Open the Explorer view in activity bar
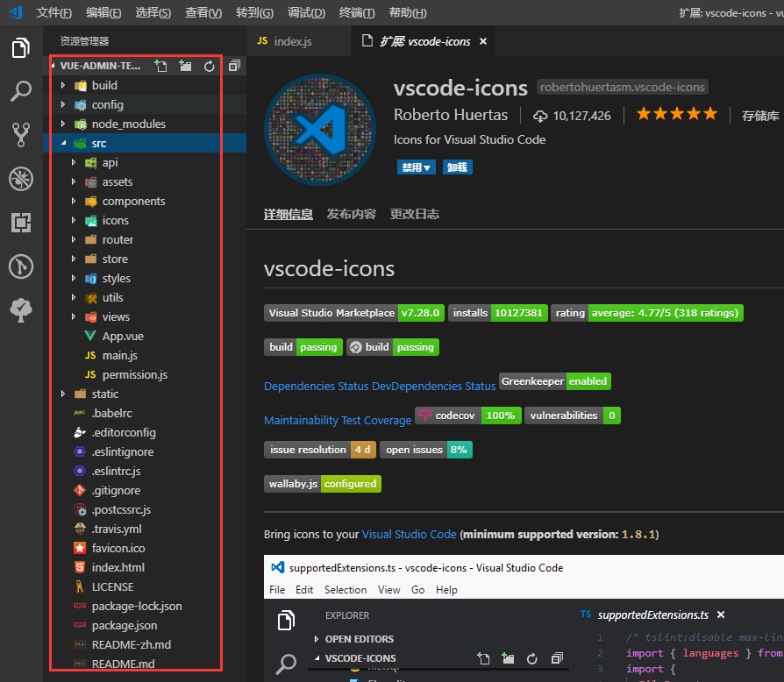The width and height of the screenshot is (784, 682). coord(20,48)
